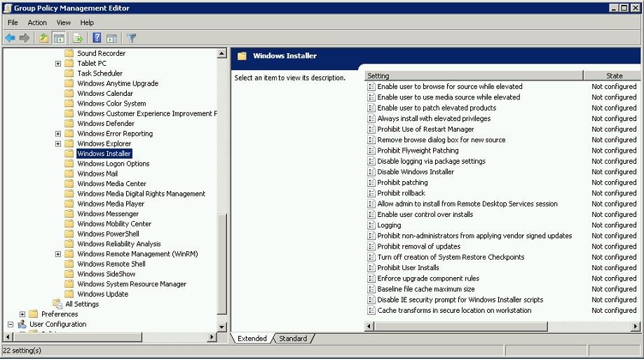Image resolution: width=644 pixels, height=359 pixels.
Task: Click the icon beside Prohibit rollback
Action: tap(371, 193)
